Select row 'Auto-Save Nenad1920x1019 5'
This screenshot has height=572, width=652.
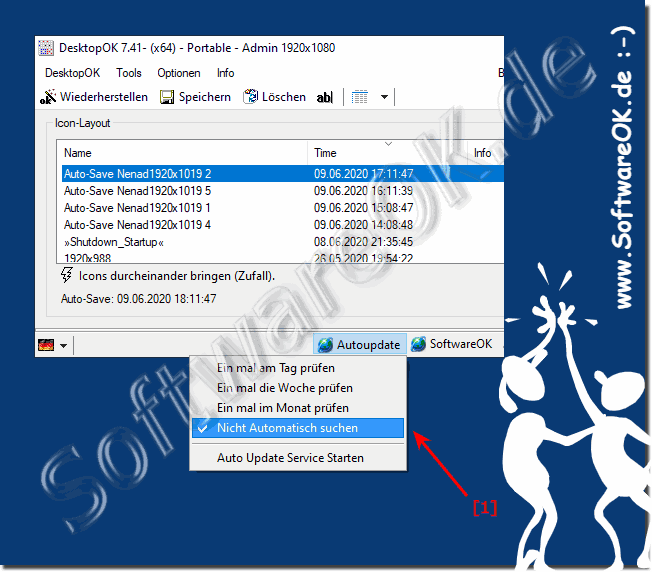pyautogui.click(x=283, y=191)
